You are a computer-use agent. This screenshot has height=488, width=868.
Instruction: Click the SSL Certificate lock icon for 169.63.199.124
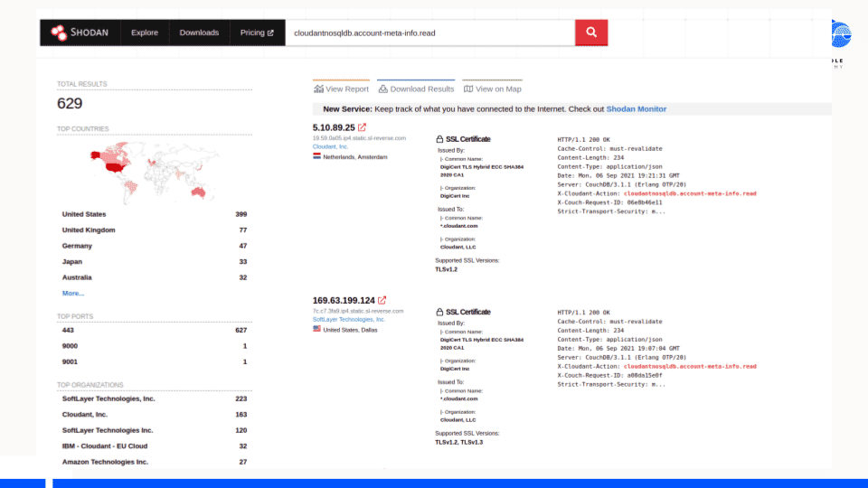click(439, 312)
